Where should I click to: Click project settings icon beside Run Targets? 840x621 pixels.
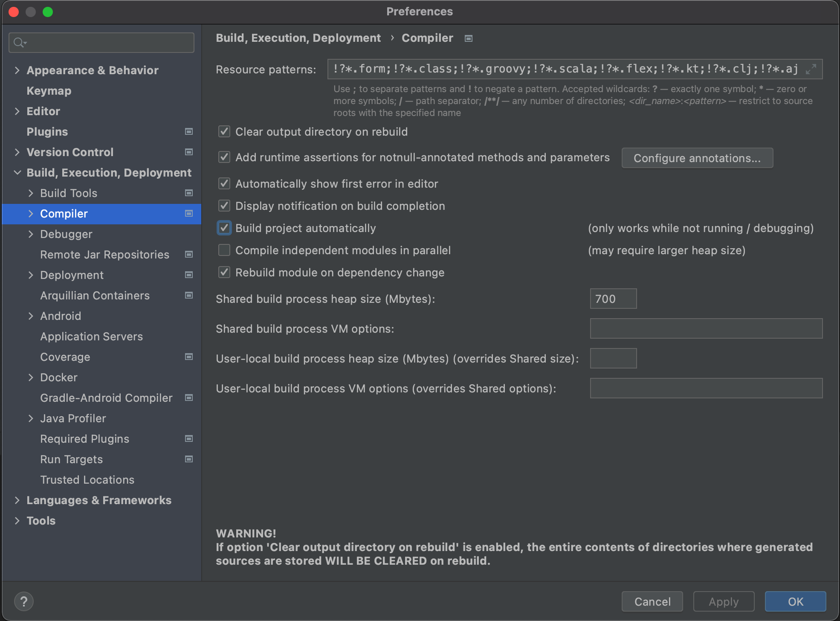tap(189, 459)
